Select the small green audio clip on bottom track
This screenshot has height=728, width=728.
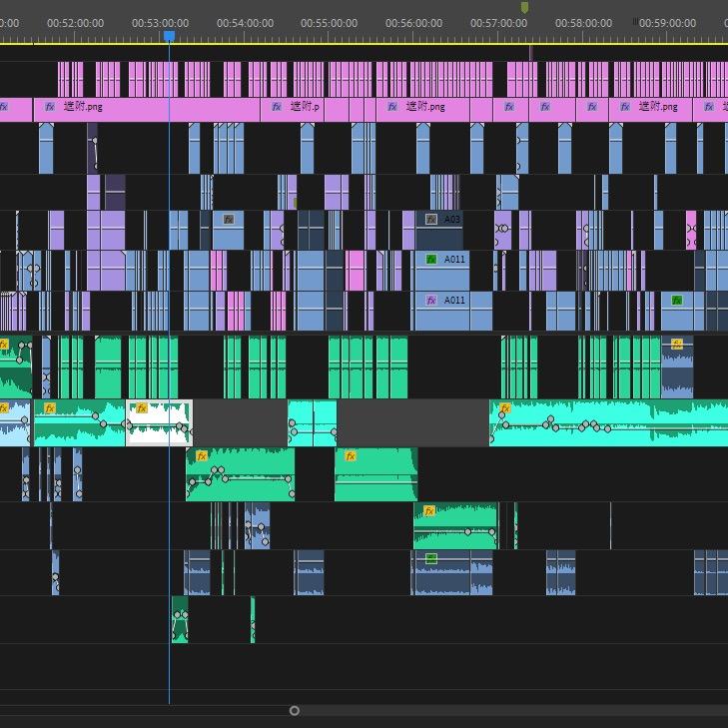[x=180, y=620]
